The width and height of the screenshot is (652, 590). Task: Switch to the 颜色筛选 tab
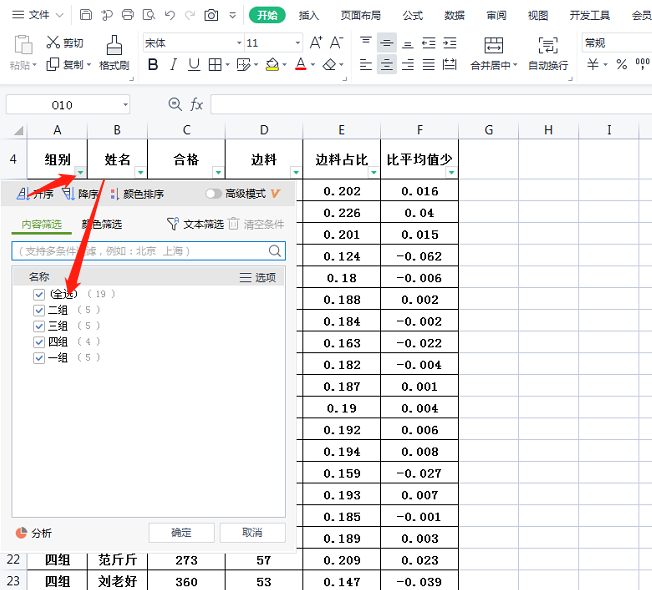click(x=102, y=225)
